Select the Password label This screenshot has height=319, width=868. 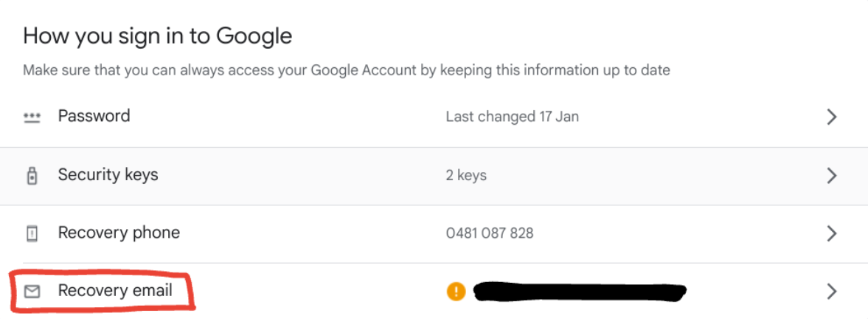[94, 116]
